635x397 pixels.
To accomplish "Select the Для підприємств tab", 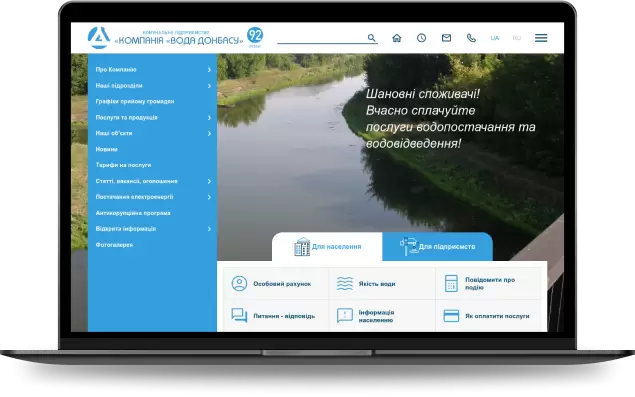I will 437,246.
